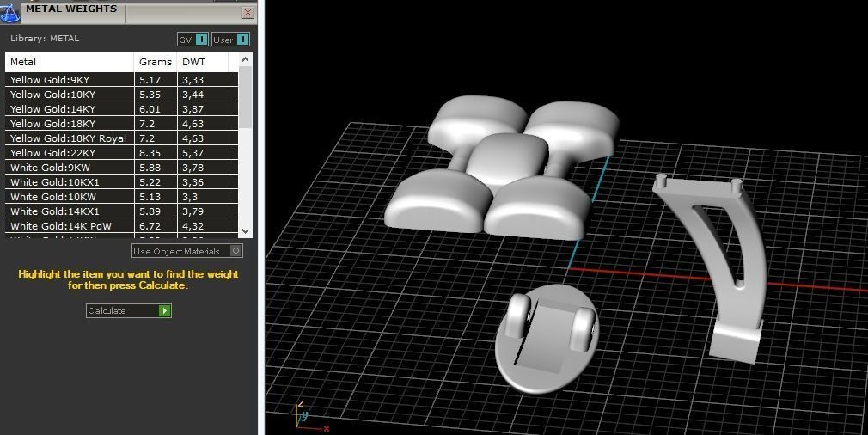The width and height of the screenshot is (868, 435).
Task: Sort by the Metal column header
Action: pos(70,62)
